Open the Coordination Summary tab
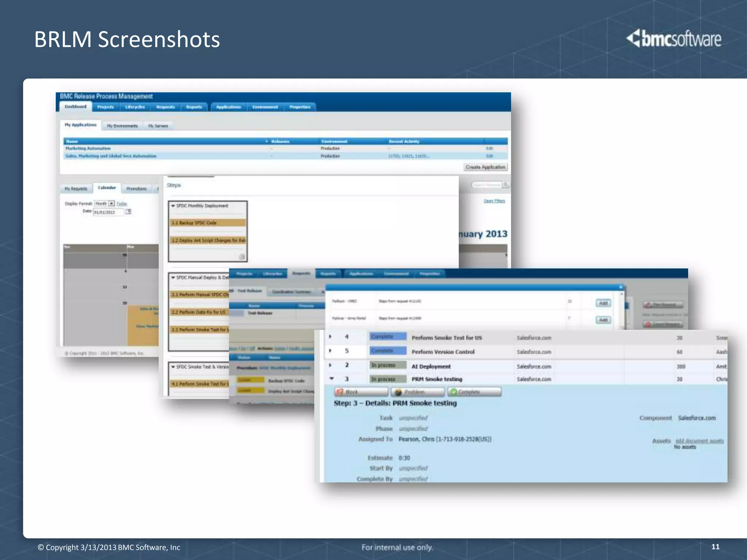The width and height of the screenshot is (747, 560). [292, 292]
